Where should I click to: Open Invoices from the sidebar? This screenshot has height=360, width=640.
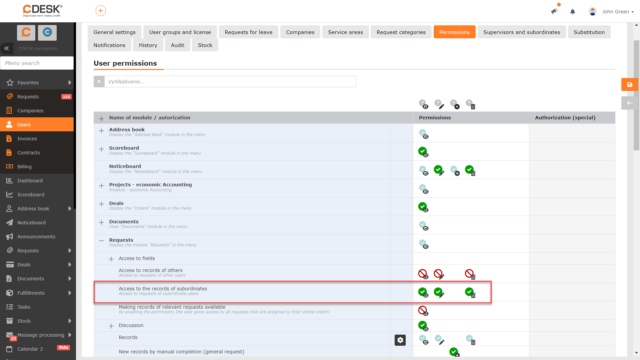click(37, 138)
